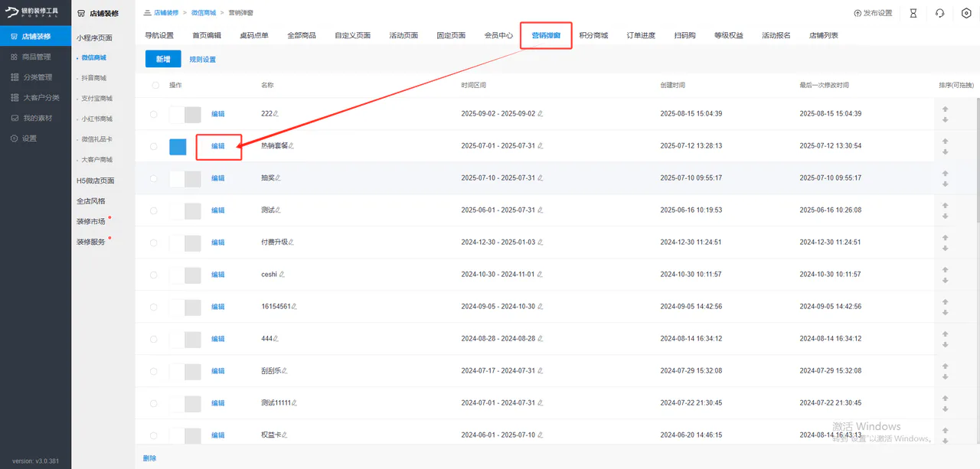Click the hexagon settings icon at top right
The width and height of the screenshot is (980, 469).
[966, 13]
